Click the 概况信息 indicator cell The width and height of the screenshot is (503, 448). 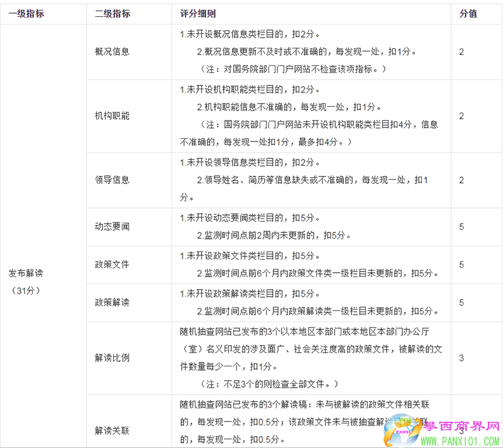coord(112,52)
